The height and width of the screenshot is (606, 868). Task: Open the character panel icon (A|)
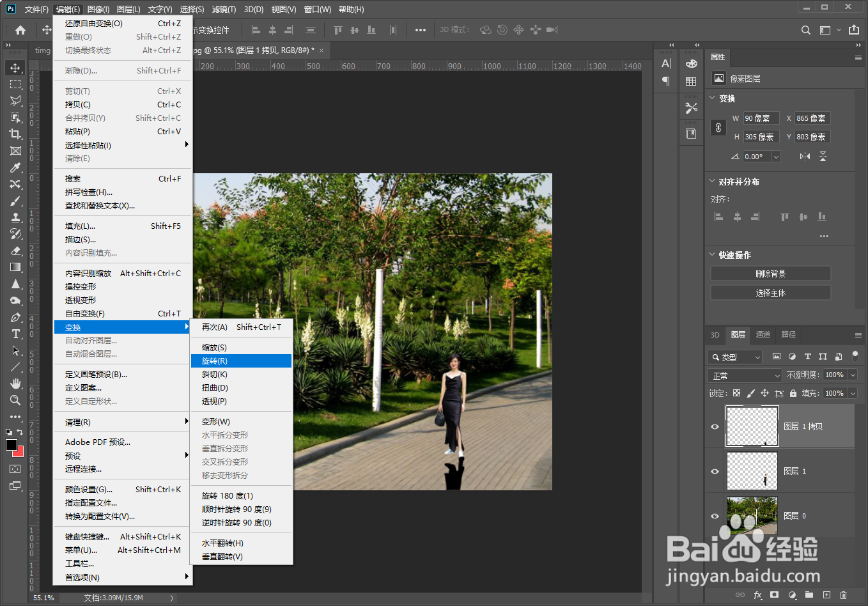[666, 63]
